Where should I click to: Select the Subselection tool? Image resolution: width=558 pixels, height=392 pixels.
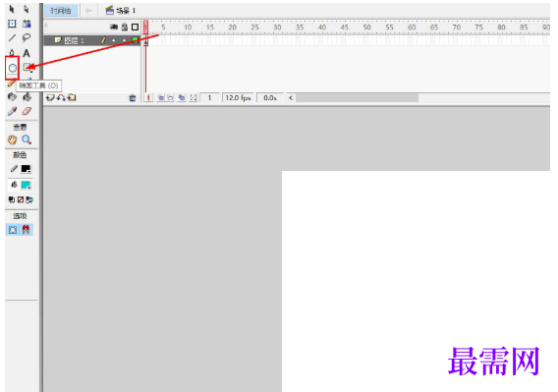click(27, 9)
